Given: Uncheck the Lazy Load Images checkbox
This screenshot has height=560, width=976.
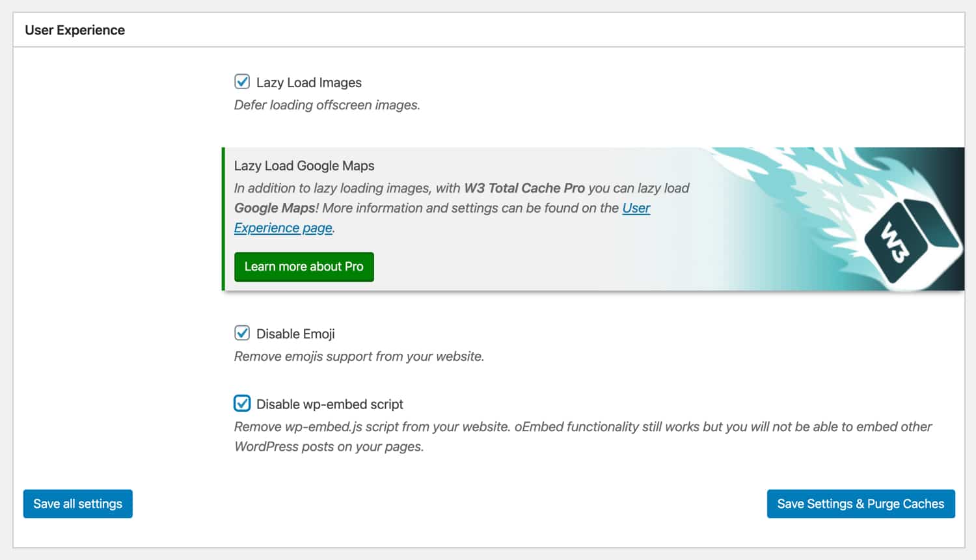Looking at the screenshot, I should point(241,81).
